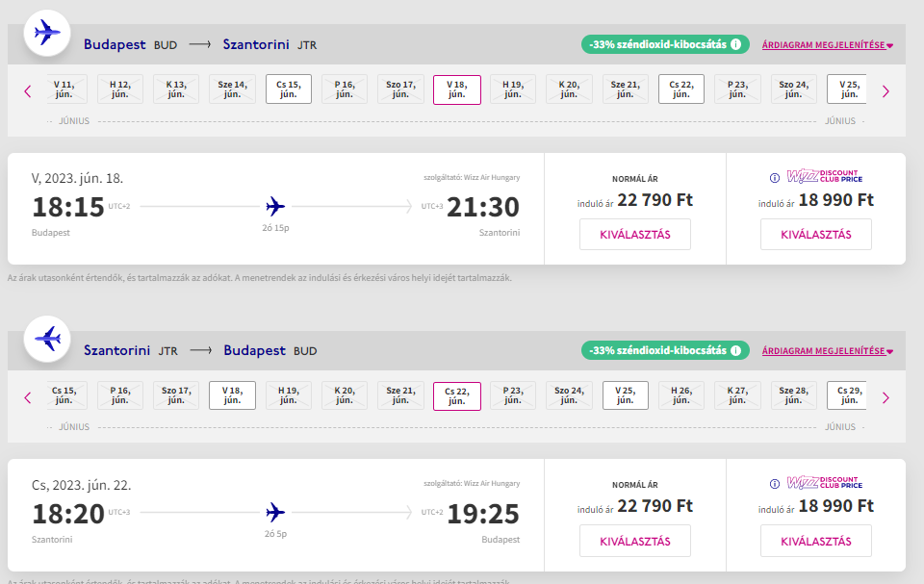The height and width of the screenshot is (584, 924).
Task: Click info icon on return széndioxid-kibocsátás badge
Action: (x=735, y=351)
